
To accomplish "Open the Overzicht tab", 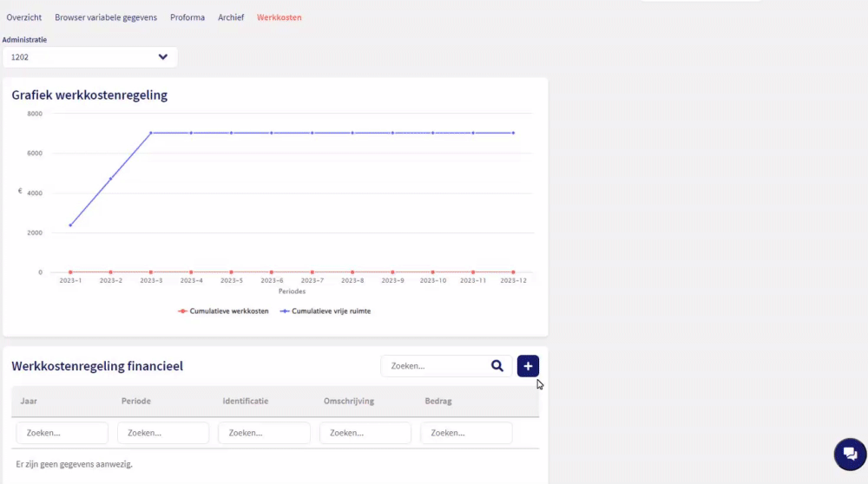I will (24, 17).
